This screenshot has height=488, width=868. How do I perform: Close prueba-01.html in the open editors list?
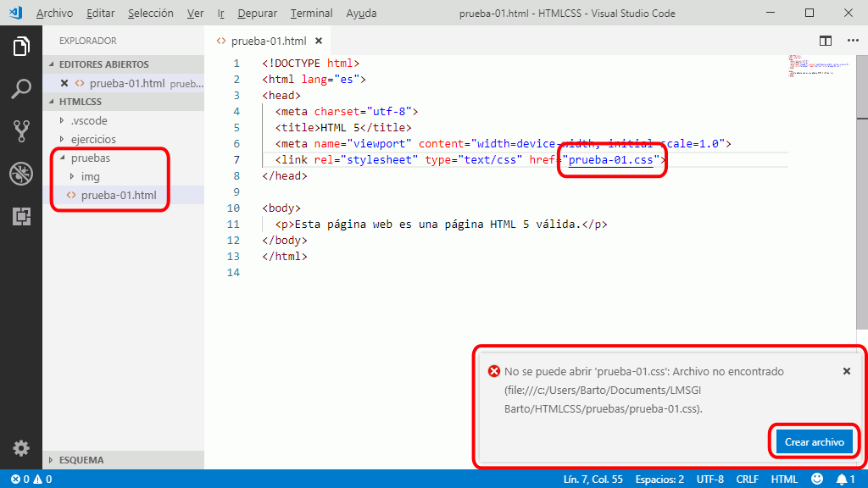click(64, 83)
